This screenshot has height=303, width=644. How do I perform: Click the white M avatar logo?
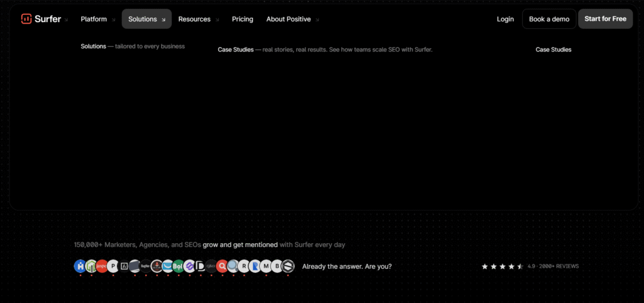(266, 266)
